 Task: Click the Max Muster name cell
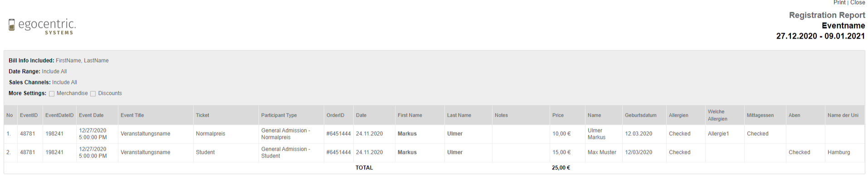point(602,153)
